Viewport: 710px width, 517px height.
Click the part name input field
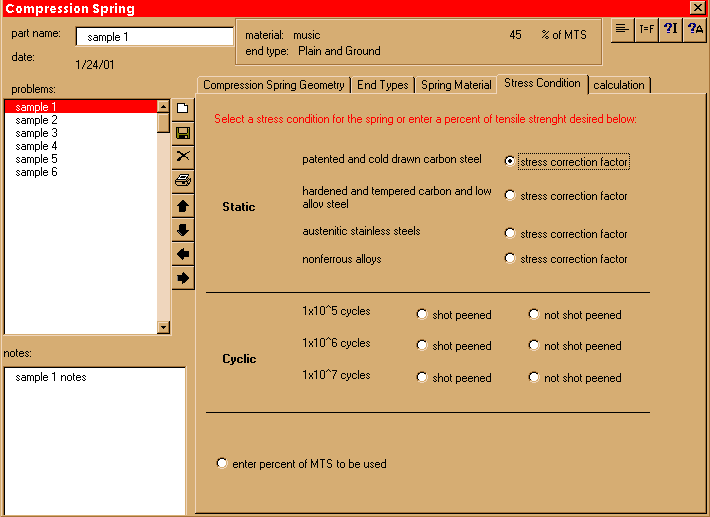click(154, 37)
